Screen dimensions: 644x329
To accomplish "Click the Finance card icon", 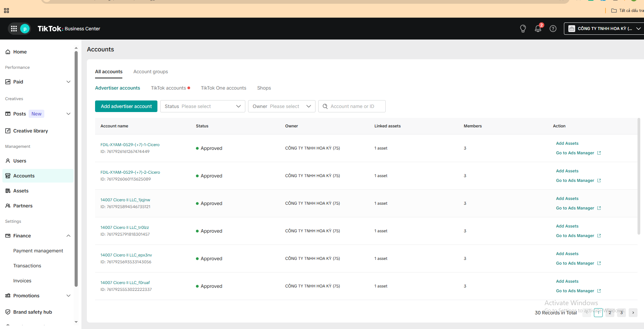I will coord(8,236).
